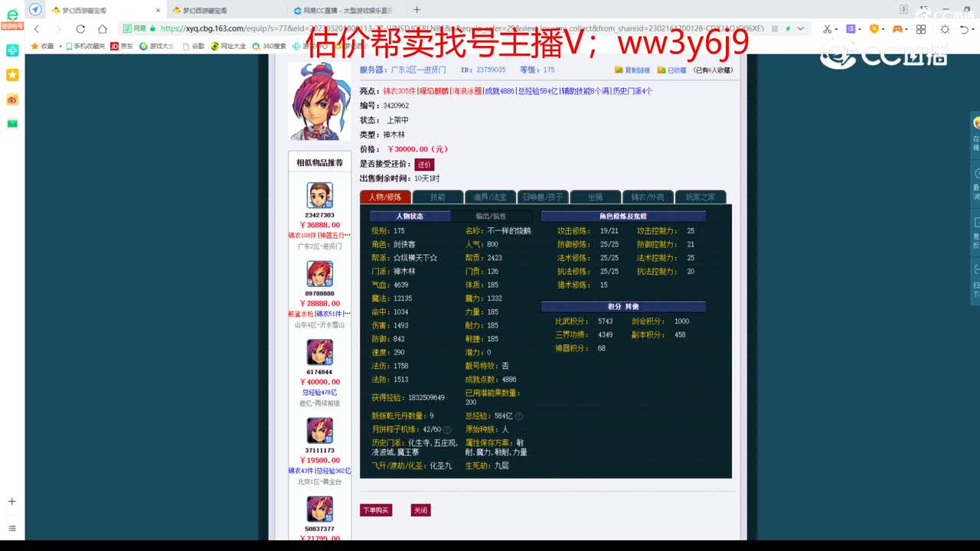Click the browser forward arrow

click(x=58, y=29)
